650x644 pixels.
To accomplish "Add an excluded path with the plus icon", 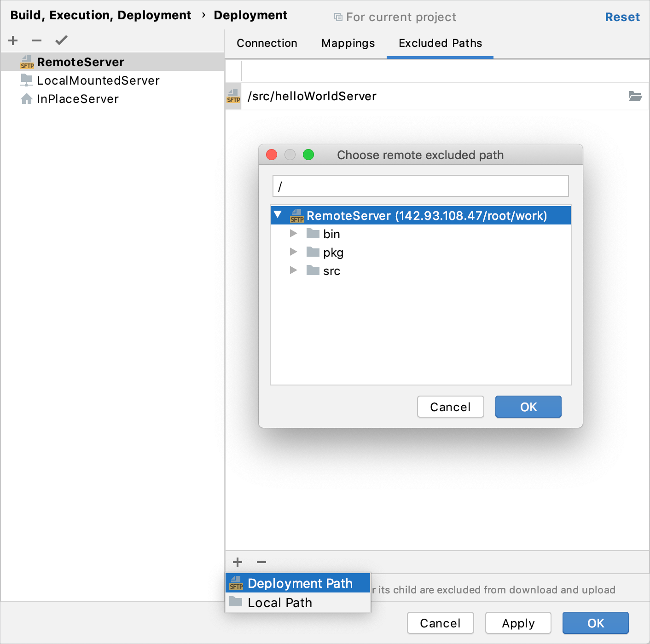I will (237, 562).
